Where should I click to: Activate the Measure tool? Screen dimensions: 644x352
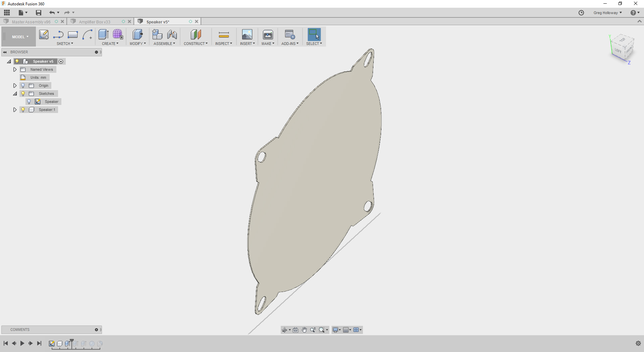(224, 35)
